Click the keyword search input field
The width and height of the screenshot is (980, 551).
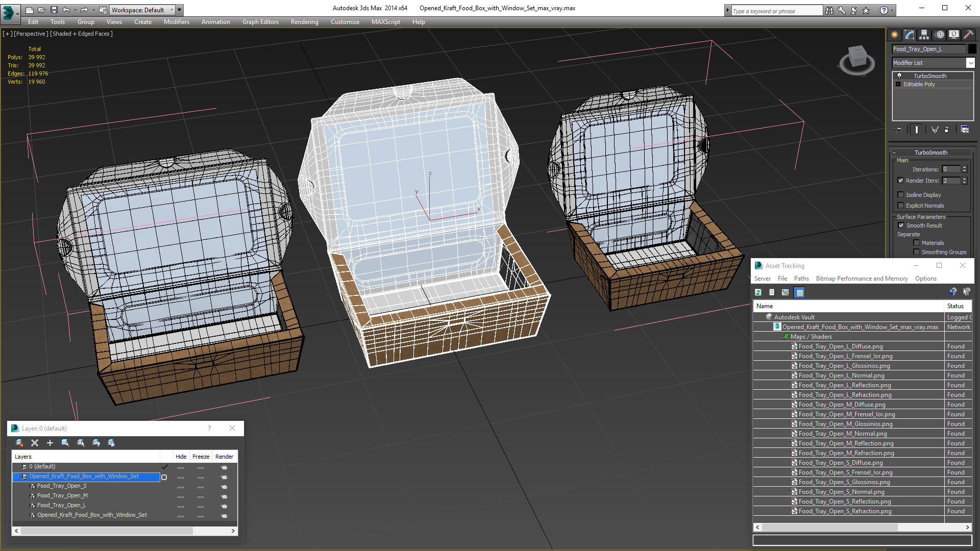pos(776,11)
